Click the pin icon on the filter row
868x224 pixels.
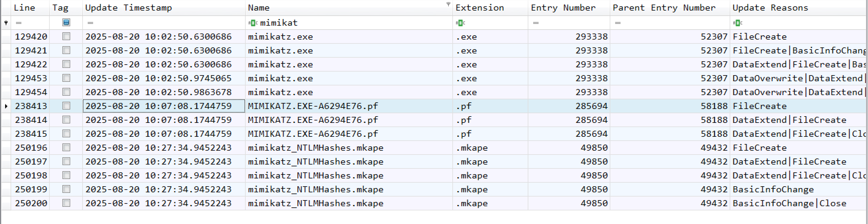(6, 23)
